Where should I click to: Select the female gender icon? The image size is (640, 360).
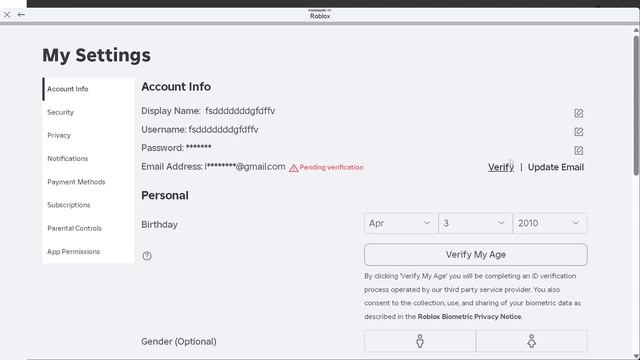click(531, 341)
